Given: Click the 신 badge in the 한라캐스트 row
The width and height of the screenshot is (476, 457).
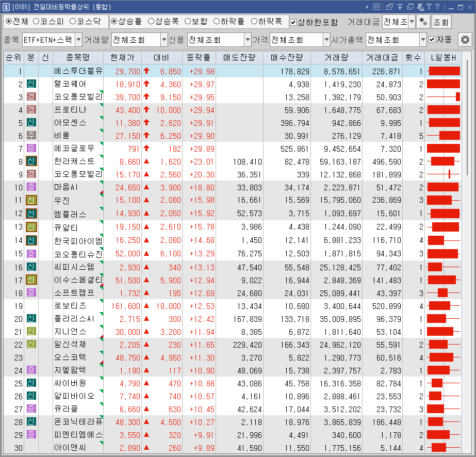Looking at the screenshot, I should point(31,161).
